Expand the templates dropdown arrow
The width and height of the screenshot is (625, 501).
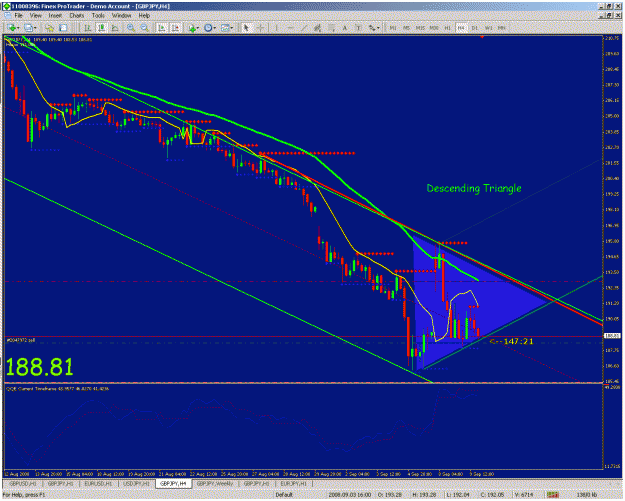click(232, 28)
